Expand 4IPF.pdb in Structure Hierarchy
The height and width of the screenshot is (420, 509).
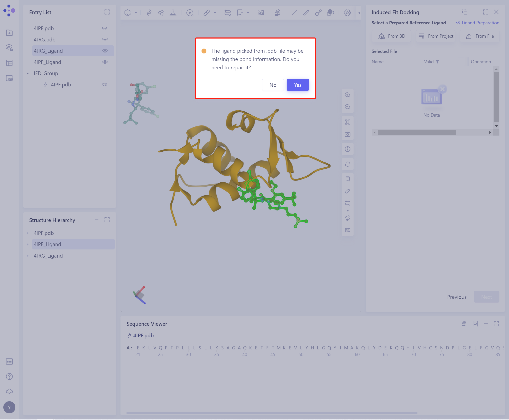pyautogui.click(x=28, y=233)
